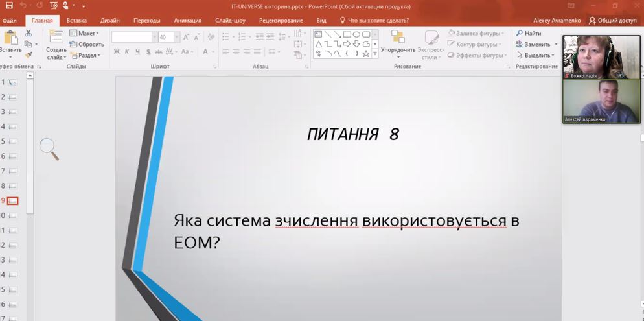The width and height of the screenshot is (644, 321).
Task: Choose the oval shape in shapes gallery
Action: point(356,34)
